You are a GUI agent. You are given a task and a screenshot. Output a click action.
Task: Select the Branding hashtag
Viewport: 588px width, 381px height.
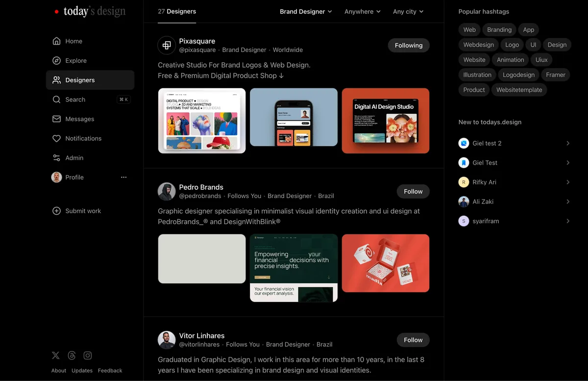[499, 30]
